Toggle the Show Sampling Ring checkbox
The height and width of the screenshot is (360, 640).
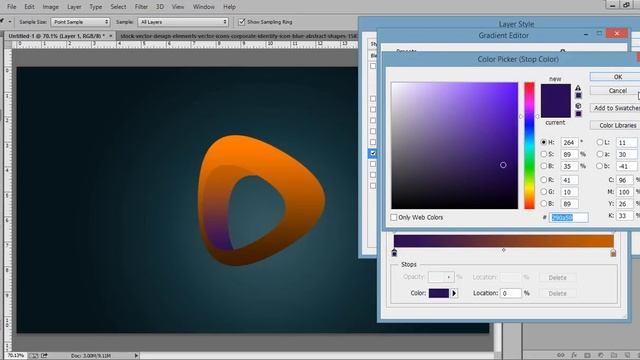pos(242,22)
